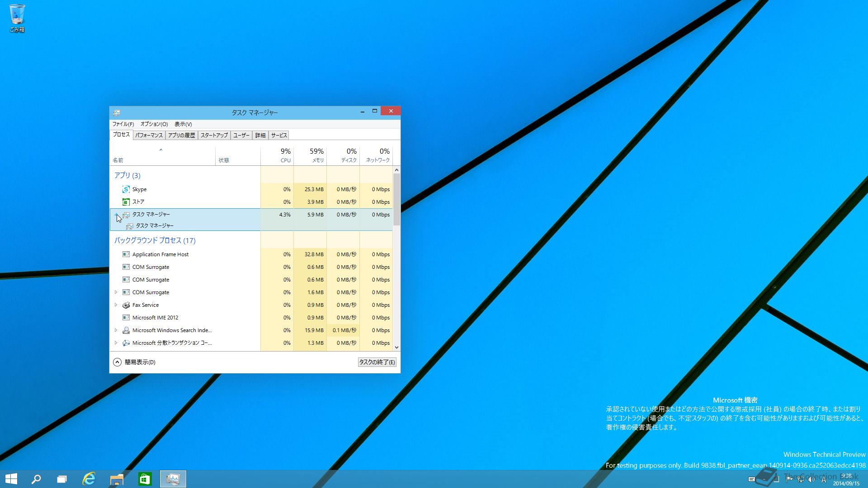Open the clock showing 2014/09/15
The height and width of the screenshot is (488, 868).
click(847, 479)
